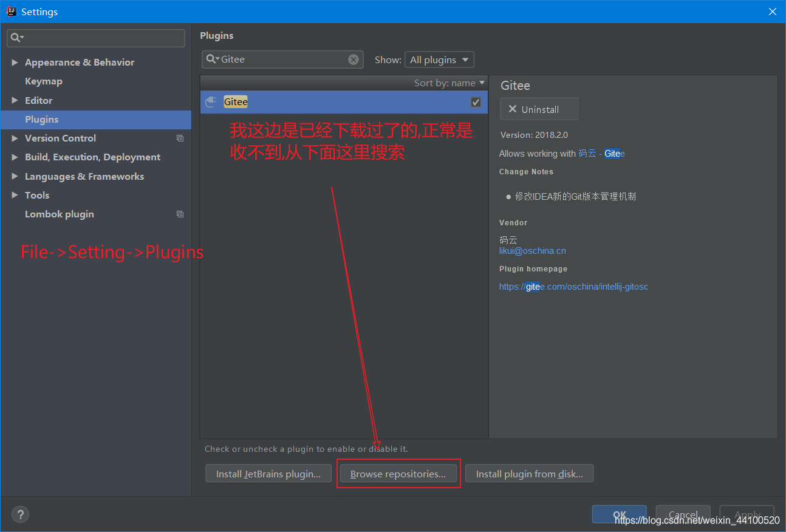Click the Plugins panel heading

217,36
